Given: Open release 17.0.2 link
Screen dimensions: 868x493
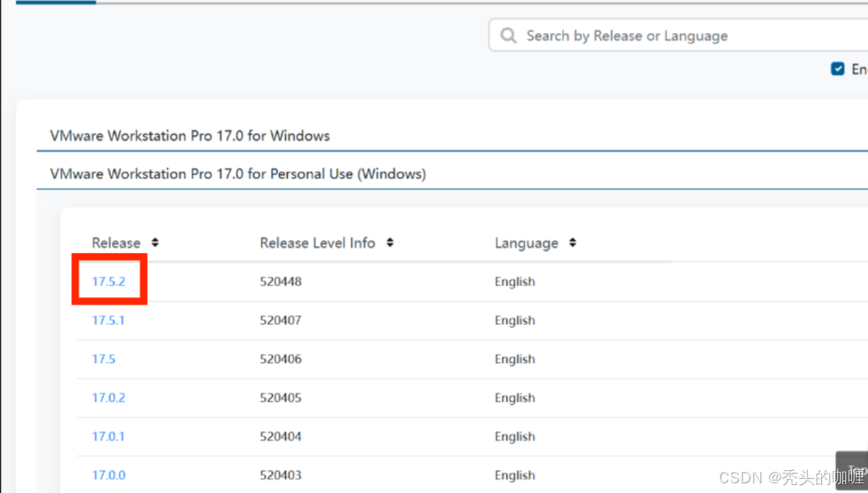Looking at the screenshot, I should 108,397.
